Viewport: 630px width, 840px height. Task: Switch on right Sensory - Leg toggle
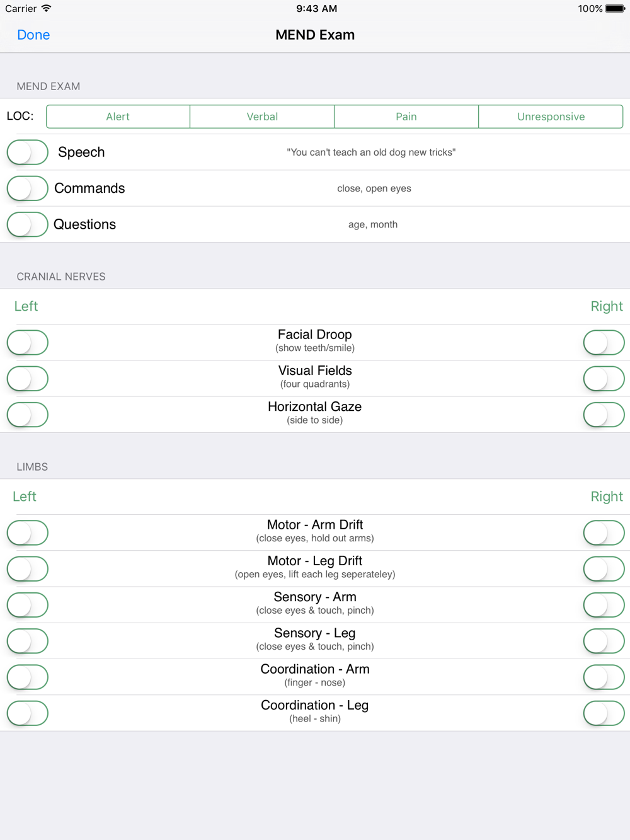[x=604, y=641]
